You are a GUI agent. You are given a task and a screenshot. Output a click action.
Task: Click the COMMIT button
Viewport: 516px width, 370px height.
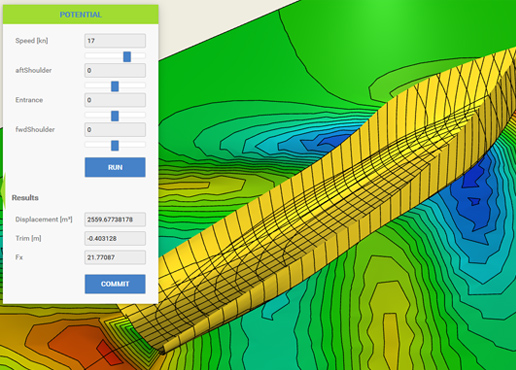pos(115,284)
